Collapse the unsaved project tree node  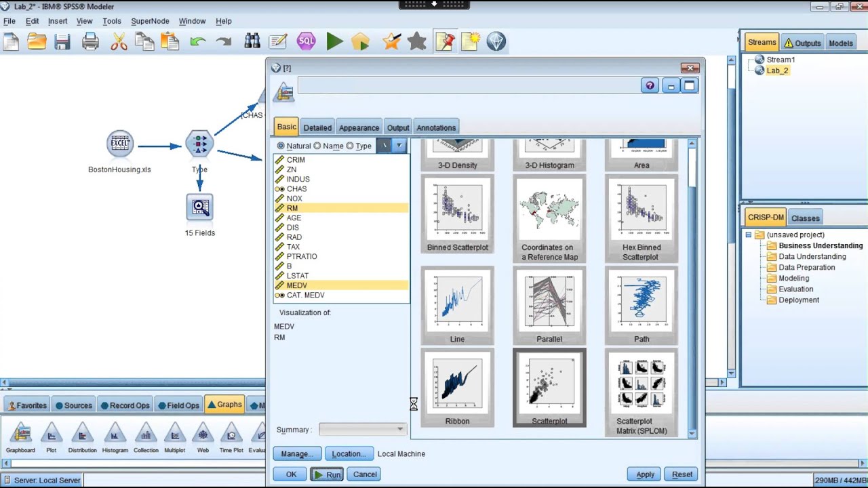click(749, 235)
